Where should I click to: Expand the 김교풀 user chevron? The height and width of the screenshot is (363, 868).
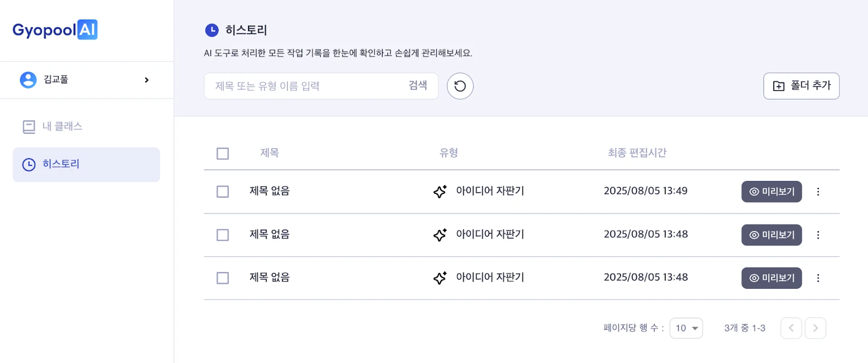click(x=146, y=80)
